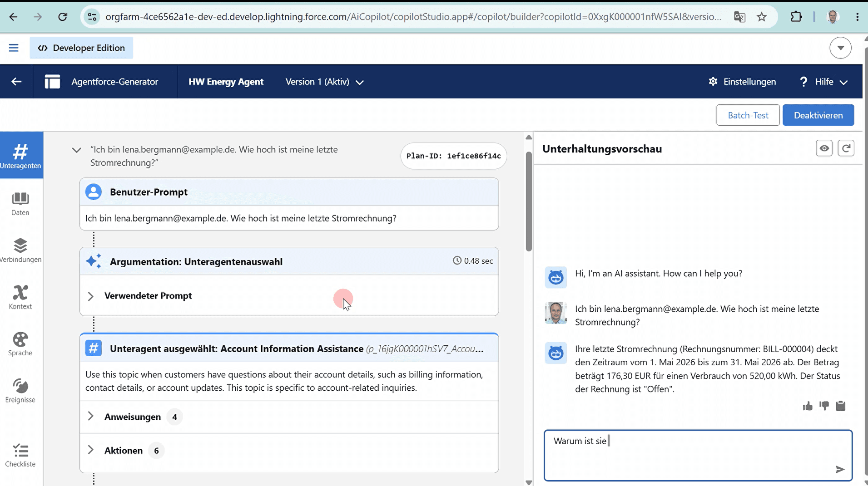Send the message with the arrow icon
This screenshot has width=868, height=486.
coord(840,469)
